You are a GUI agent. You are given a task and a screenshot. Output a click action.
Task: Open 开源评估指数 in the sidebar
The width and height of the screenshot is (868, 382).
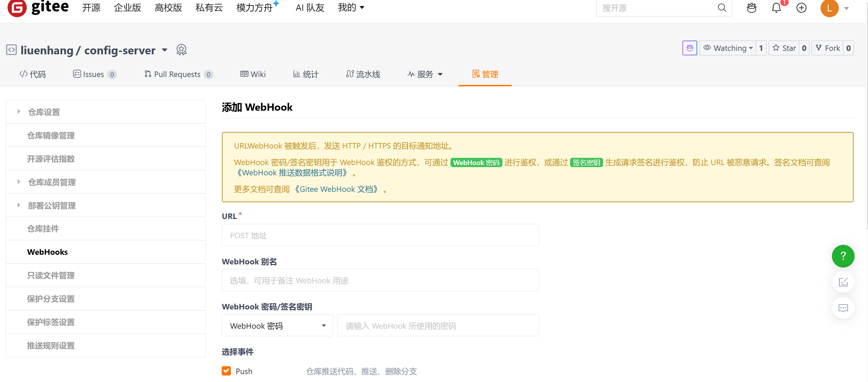pyautogui.click(x=106, y=159)
